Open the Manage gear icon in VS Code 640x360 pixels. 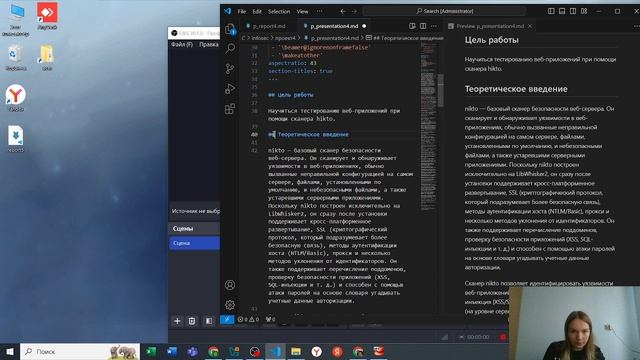pos(230,304)
